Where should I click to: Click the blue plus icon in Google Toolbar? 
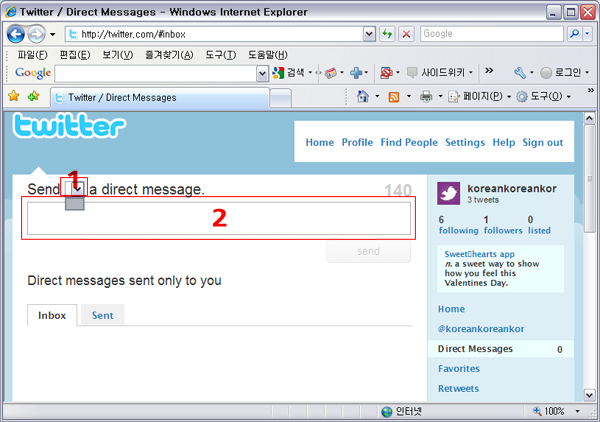point(356,73)
